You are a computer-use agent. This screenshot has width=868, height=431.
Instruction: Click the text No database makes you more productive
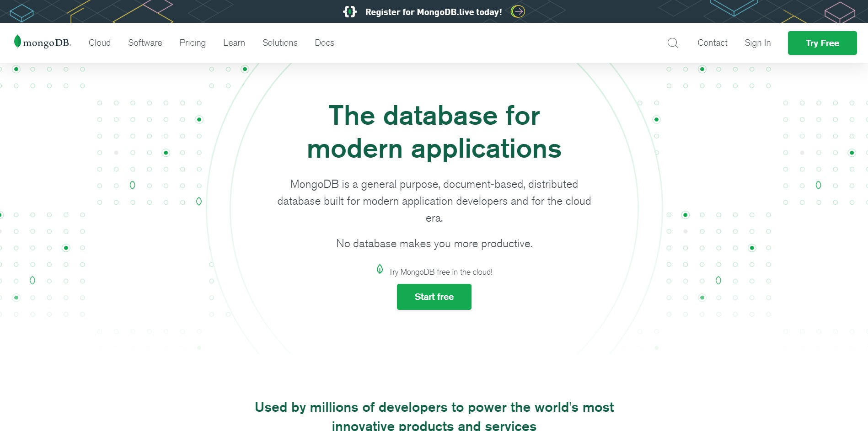click(434, 244)
